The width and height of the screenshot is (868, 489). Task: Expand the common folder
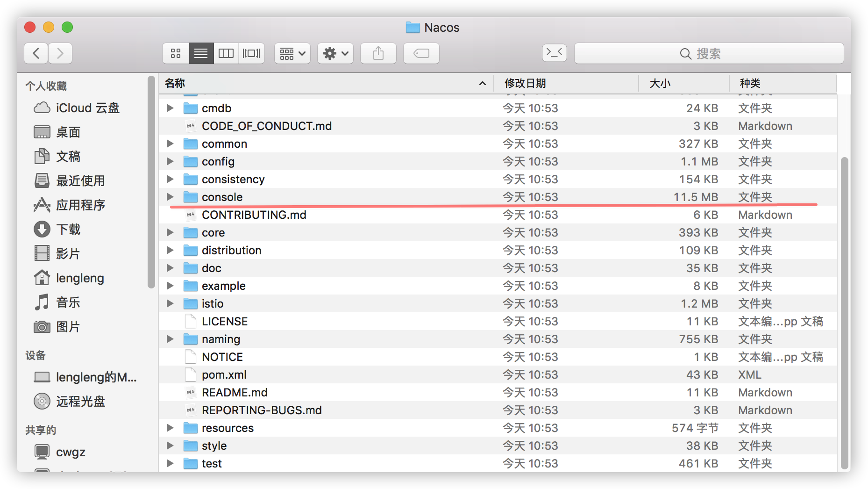(x=170, y=144)
